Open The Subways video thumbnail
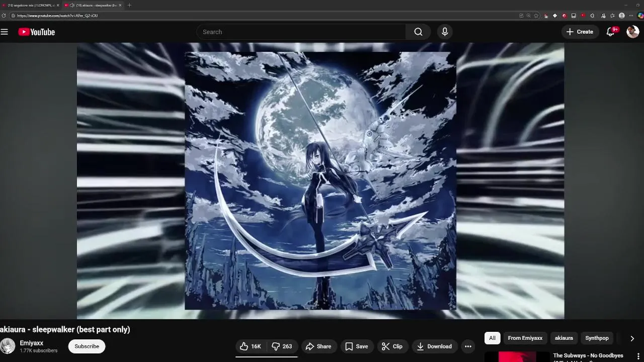The height and width of the screenshot is (362, 644). pos(517,356)
